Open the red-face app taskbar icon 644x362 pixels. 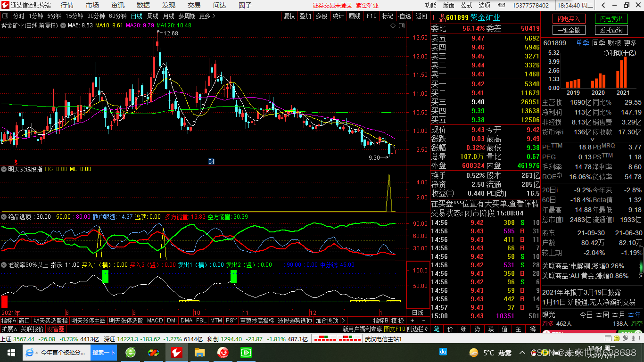[223, 352]
